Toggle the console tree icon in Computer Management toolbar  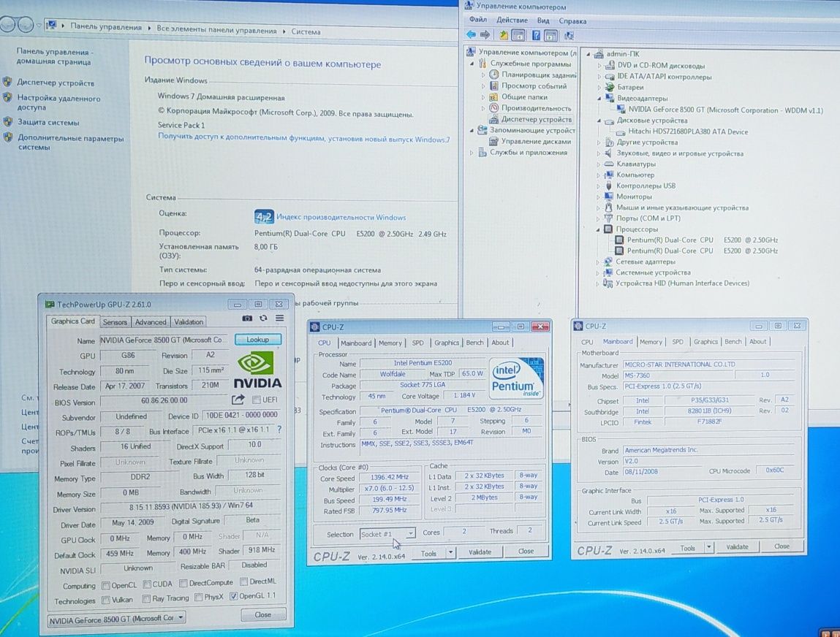pyautogui.click(x=518, y=35)
